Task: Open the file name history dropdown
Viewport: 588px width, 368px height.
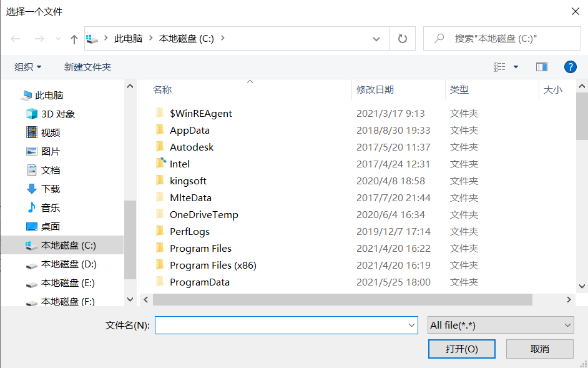Action: click(411, 325)
